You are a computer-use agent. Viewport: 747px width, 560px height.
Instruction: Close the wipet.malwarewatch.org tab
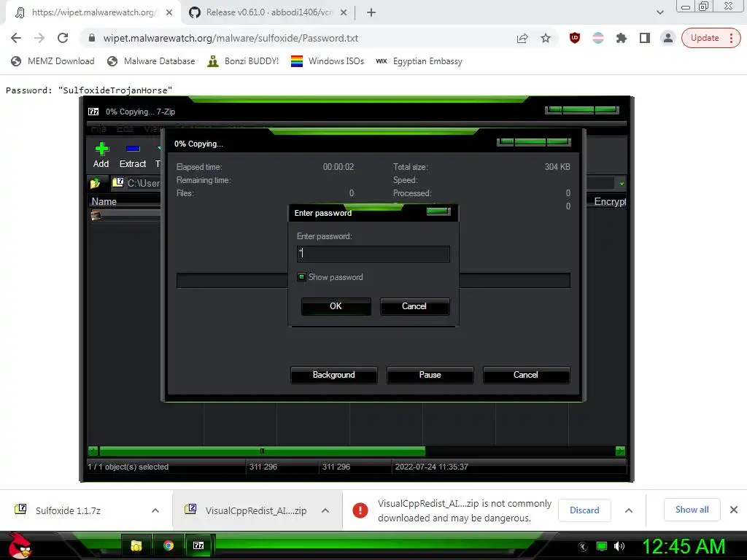tap(169, 13)
